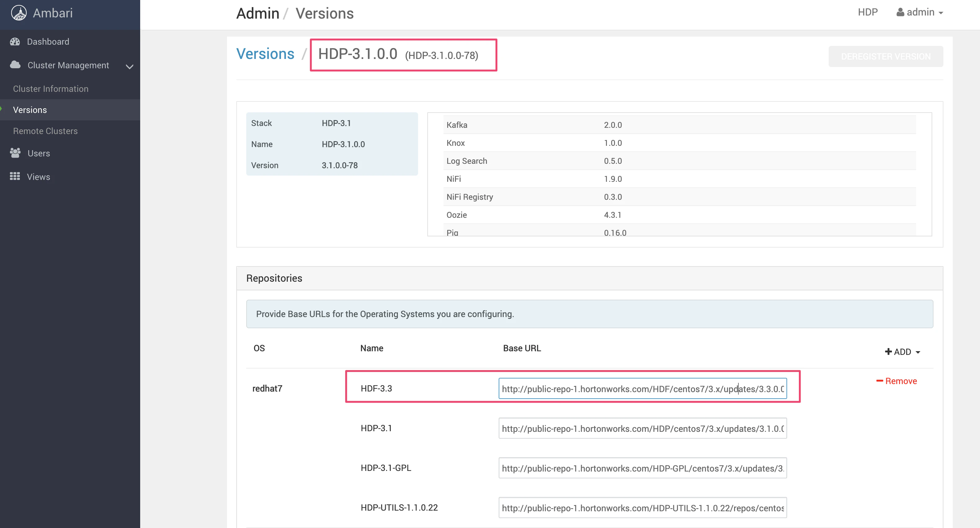Click the NiFi Registry service row

click(x=679, y=197)
